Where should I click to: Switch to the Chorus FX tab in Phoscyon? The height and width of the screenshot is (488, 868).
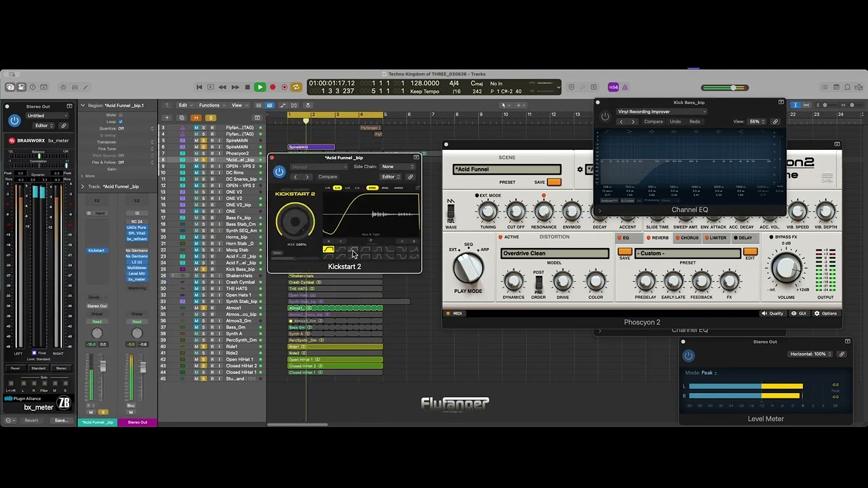(686, 238)
